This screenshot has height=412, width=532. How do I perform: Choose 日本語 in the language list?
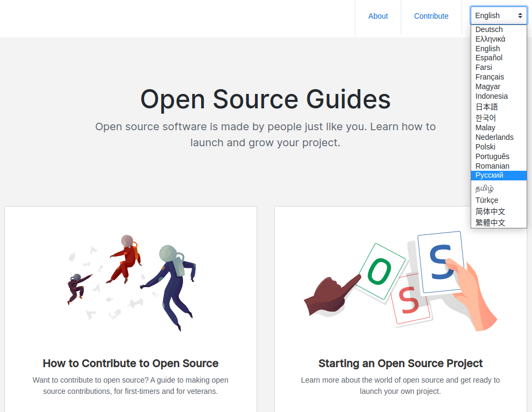coord(498,107)
